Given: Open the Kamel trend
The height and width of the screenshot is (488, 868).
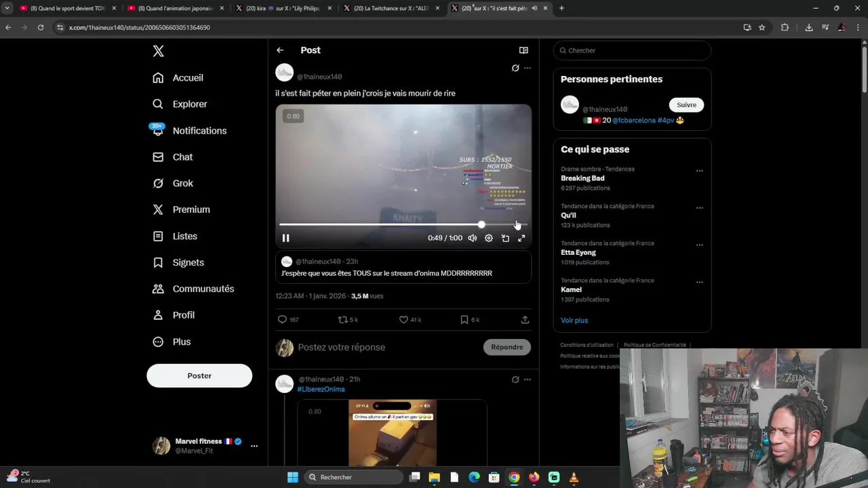Looking at the screenshot, I should click(571, 290).
